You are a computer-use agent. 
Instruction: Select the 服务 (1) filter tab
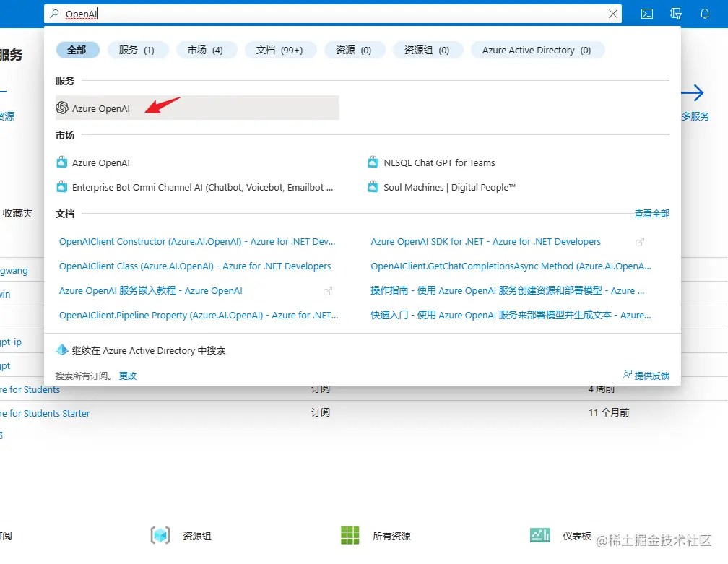point(137,50)
